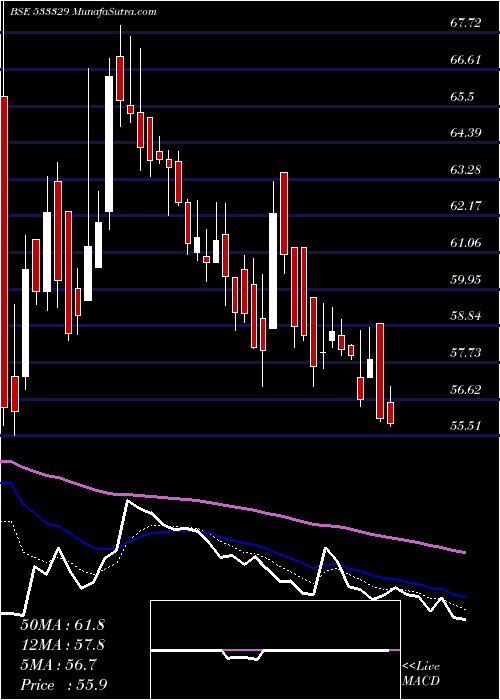Screen dimensions: 500x700
Task: Click the 50MA : 61.8 readout
Action: tap(62, 625)
